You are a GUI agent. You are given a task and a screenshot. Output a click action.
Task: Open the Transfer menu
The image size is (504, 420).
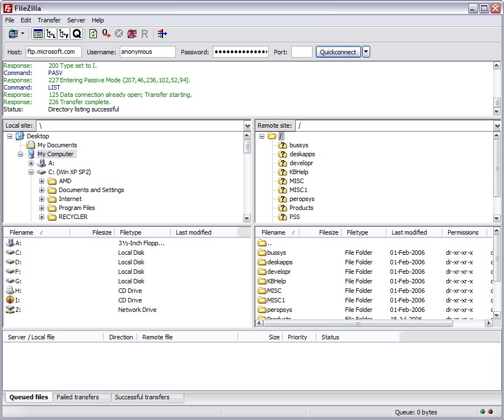[x=49, y=20]
